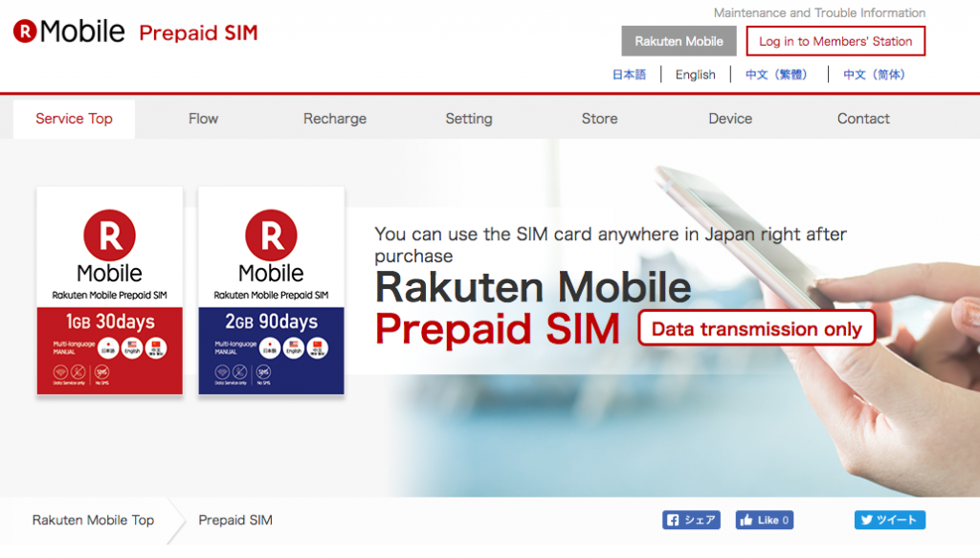Open the Setting tab
Image resolution: width=980 pixels, height=558 pixels.
click(x=469, y=119)
